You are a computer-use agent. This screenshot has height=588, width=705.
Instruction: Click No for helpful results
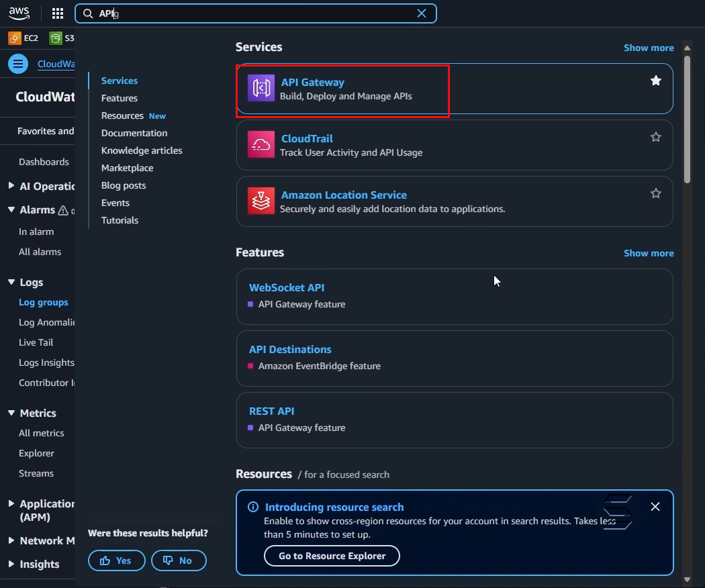[179, 560]
